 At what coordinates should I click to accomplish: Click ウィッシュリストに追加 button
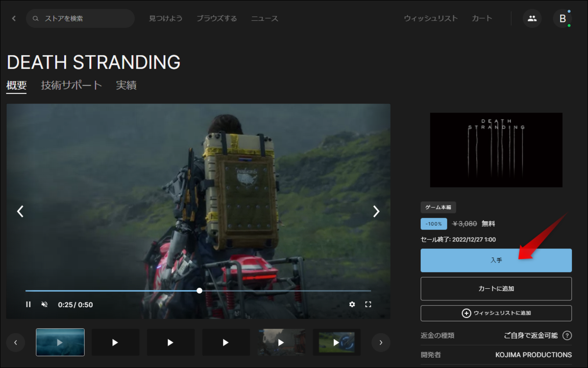tap(496, 313)
